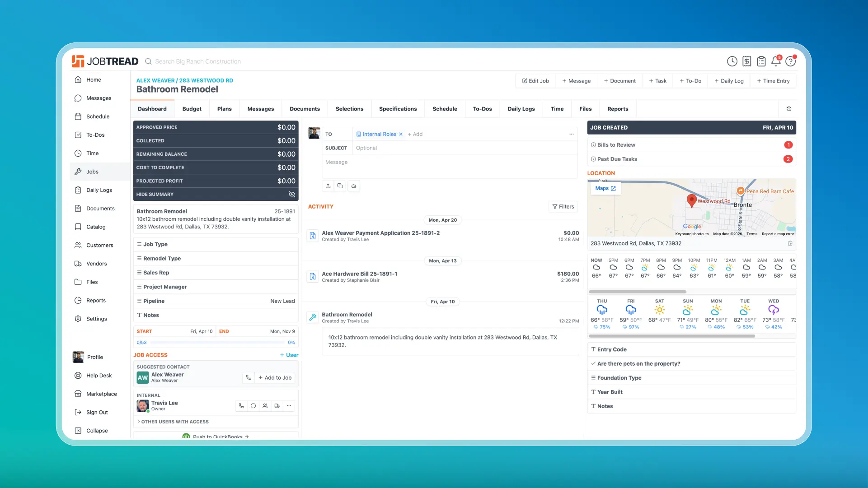Click the Edit Job button
The width and height of the screenshot is (868, 488).
pyautogui.click(x=535, y=81)
